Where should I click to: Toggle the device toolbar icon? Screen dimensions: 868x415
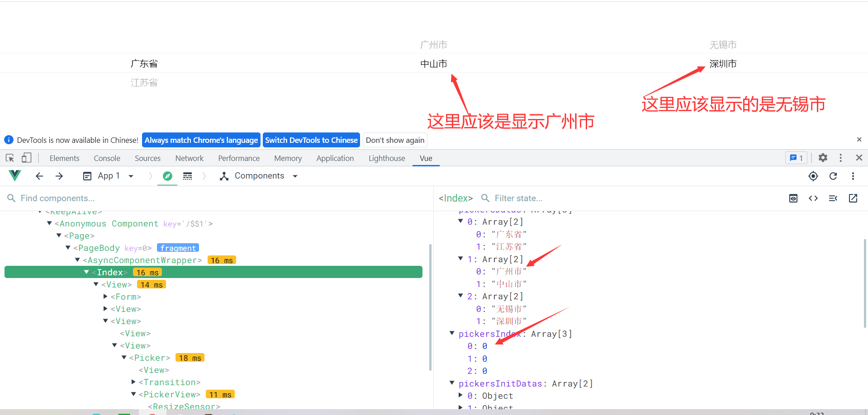(x=27, y=158)
